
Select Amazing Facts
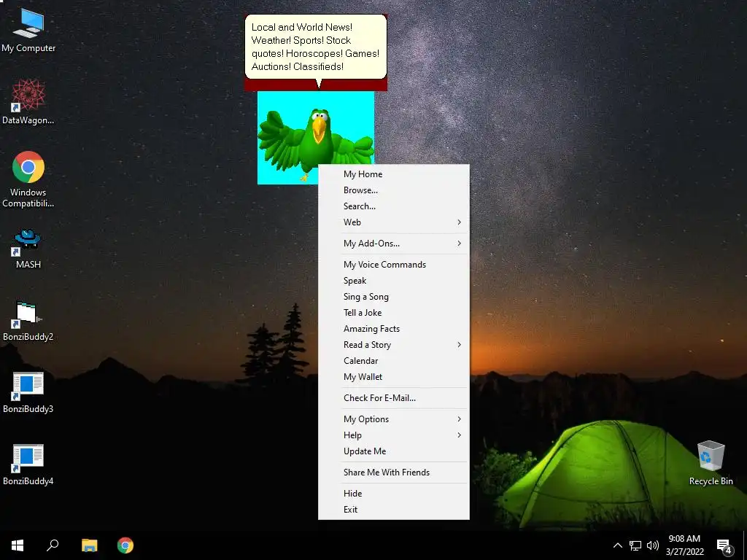[393, 329]
